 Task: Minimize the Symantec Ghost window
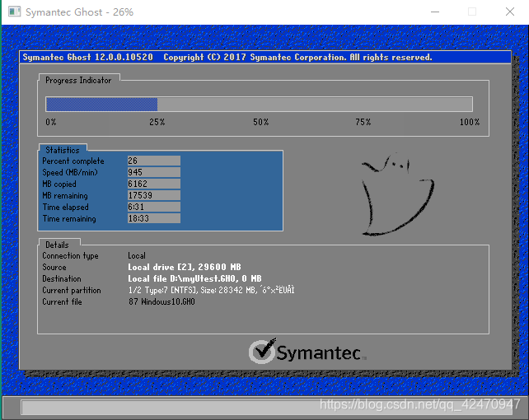[x=435, y=12]
